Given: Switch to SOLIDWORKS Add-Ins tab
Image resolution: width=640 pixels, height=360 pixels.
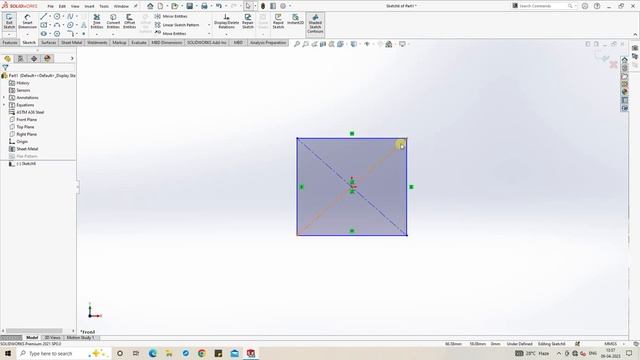Looking at the screenshot, I should pyautogui.click(x=207, y=42).
